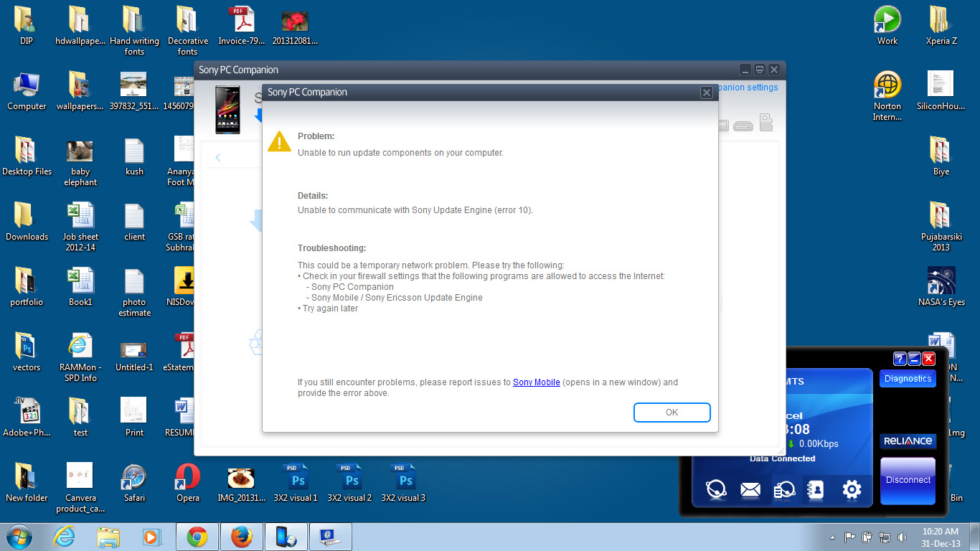This screenshot has width=980, height=551.
Task: Open messages envelope icon in MTS dialer
Action: pyautogui.click(x=750, y=490)
